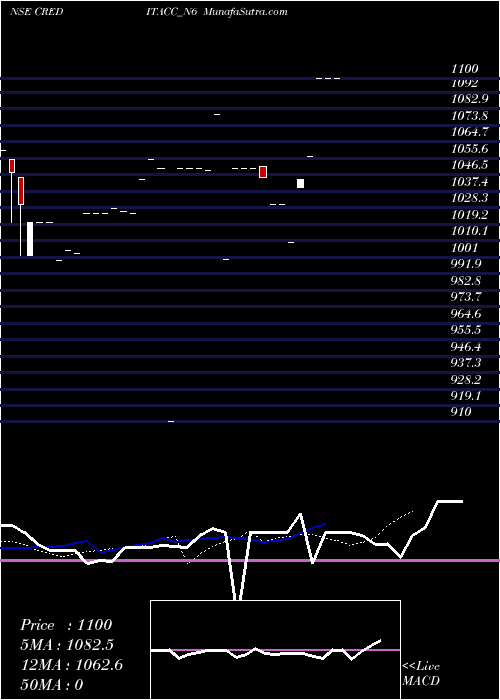Image resolution: width=500 pixels, height=700 pixels.
Task: Click the 964.6 price axis label
Action: [466, 314]
